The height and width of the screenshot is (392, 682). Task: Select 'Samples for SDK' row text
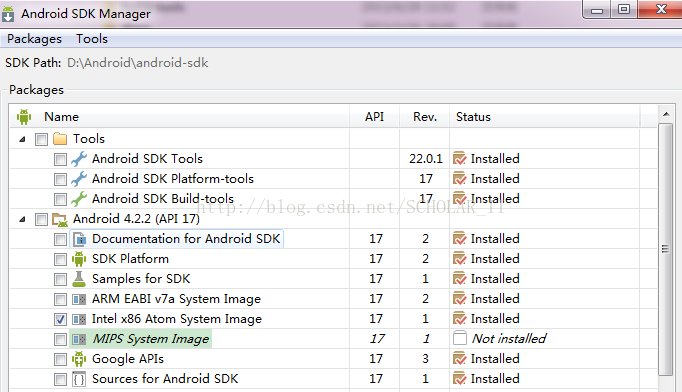141,279
